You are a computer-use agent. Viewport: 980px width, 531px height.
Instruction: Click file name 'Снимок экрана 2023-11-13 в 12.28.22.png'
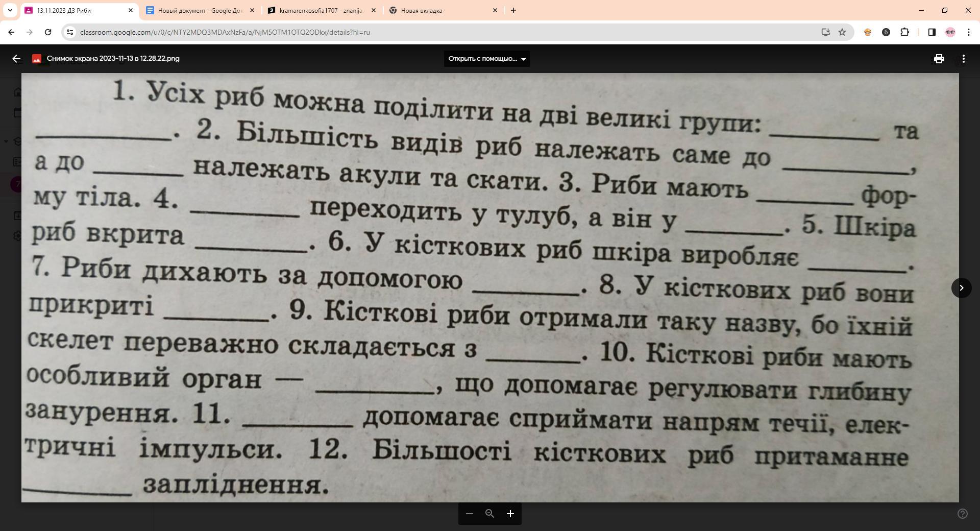113,59
